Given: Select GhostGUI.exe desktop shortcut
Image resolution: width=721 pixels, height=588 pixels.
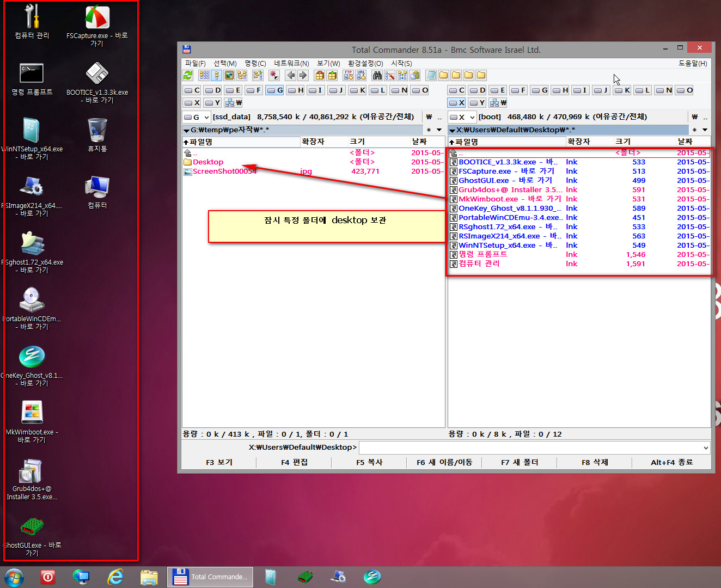Looking at the screenshot, I should pyautogui.click(x=32, y=536).
